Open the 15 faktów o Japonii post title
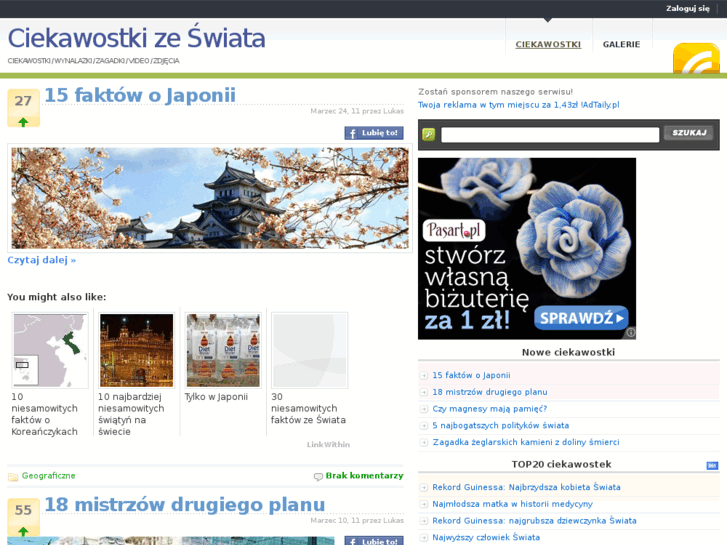 140,95
